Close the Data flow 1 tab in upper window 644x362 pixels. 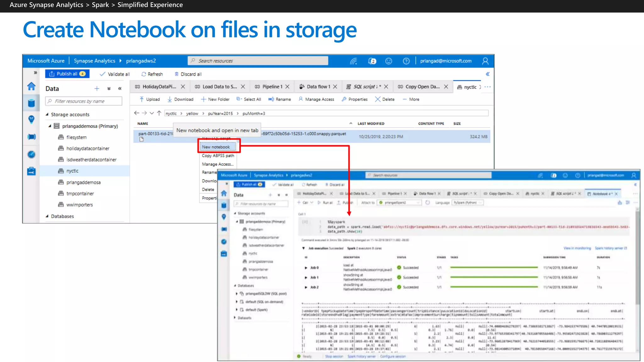(335, 86)
